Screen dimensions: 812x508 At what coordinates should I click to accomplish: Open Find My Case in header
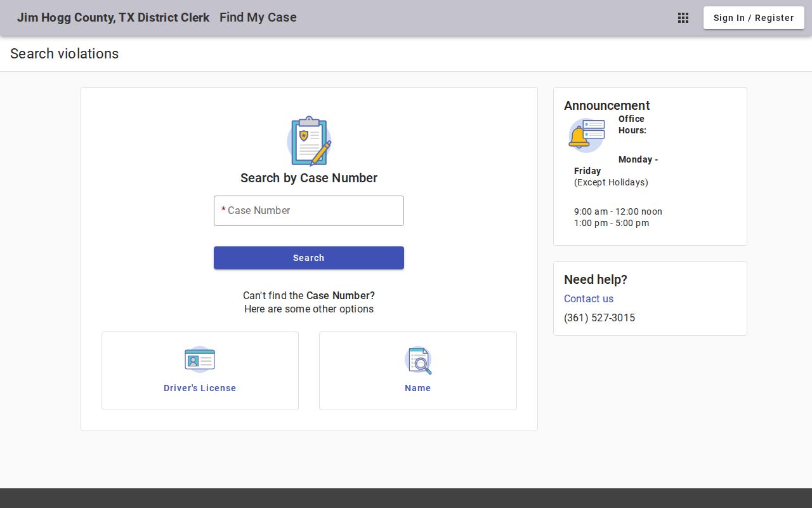coord(258,18)
